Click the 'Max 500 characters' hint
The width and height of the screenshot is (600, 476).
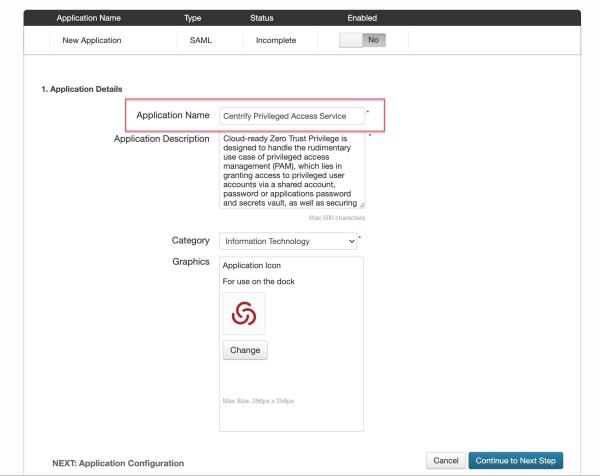(337, 218)
